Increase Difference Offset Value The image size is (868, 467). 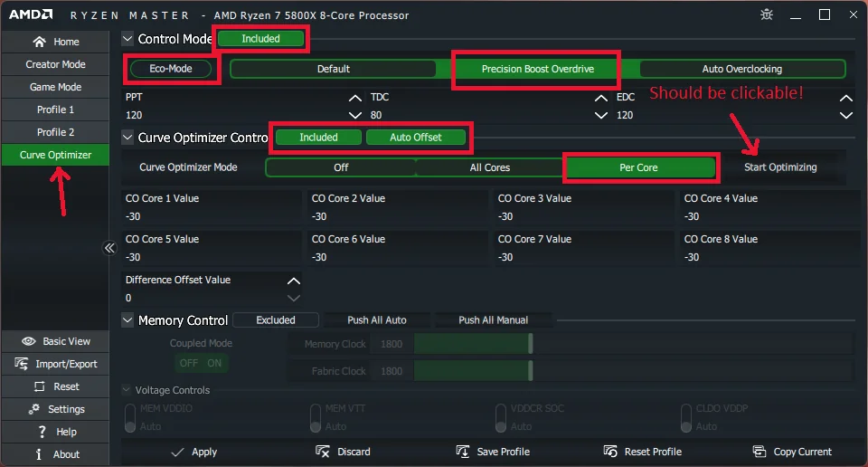pos(294,281)
